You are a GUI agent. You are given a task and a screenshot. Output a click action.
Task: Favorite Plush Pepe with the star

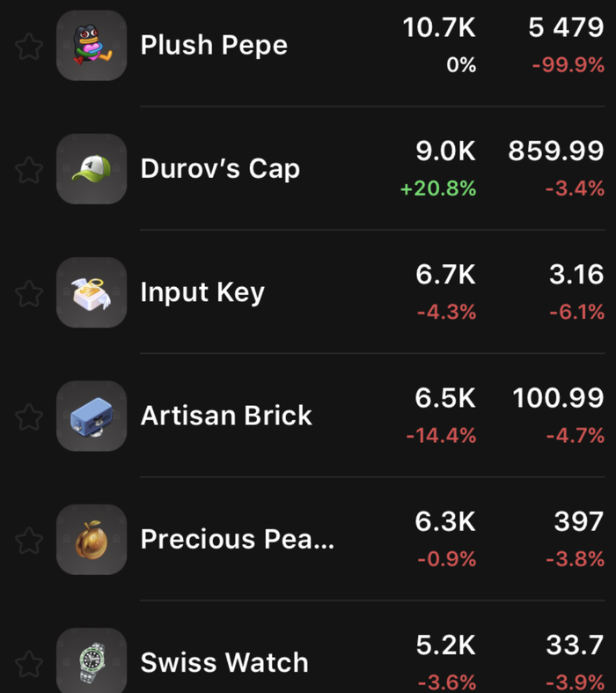tap(29, 46)
